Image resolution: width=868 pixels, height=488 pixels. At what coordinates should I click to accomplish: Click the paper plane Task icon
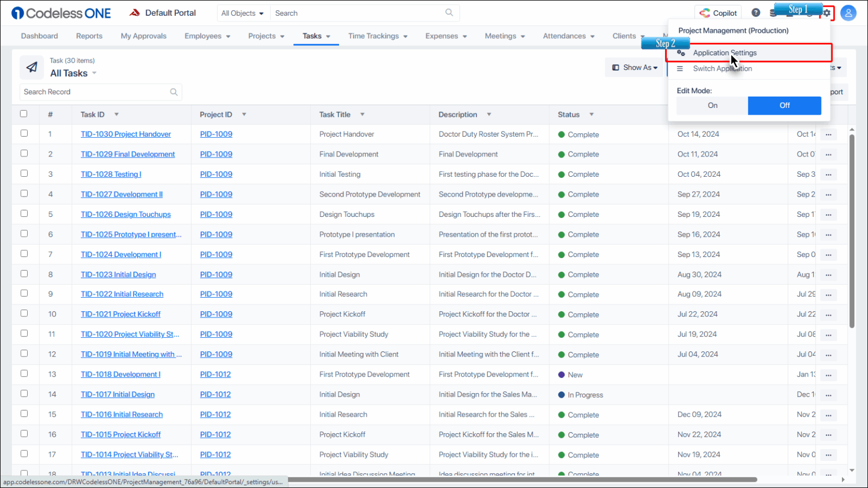tap(32, 67)
